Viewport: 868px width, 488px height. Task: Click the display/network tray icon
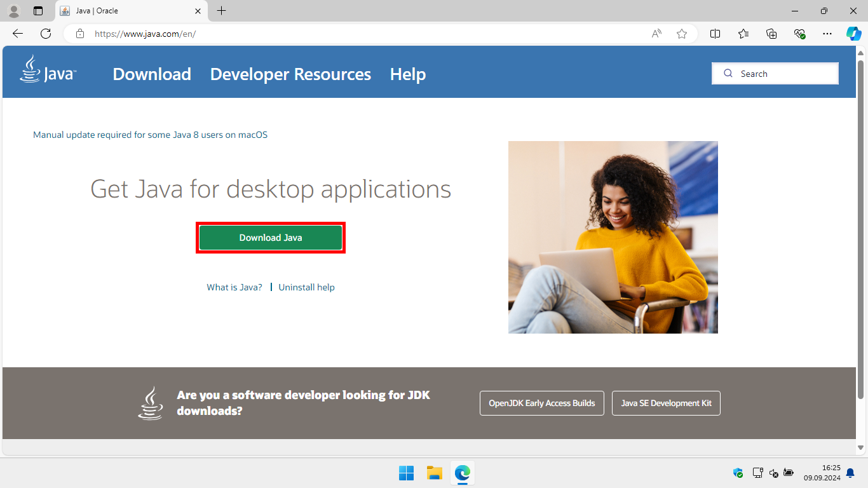(757, 473)
